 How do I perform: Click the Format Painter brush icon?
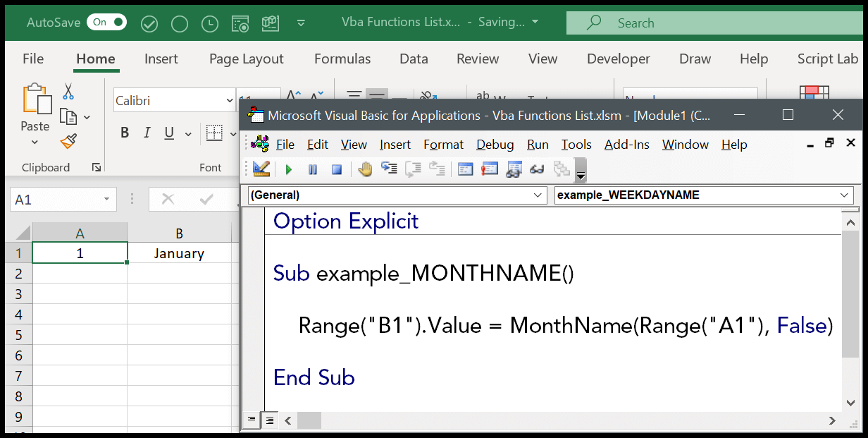click(68, 142)
